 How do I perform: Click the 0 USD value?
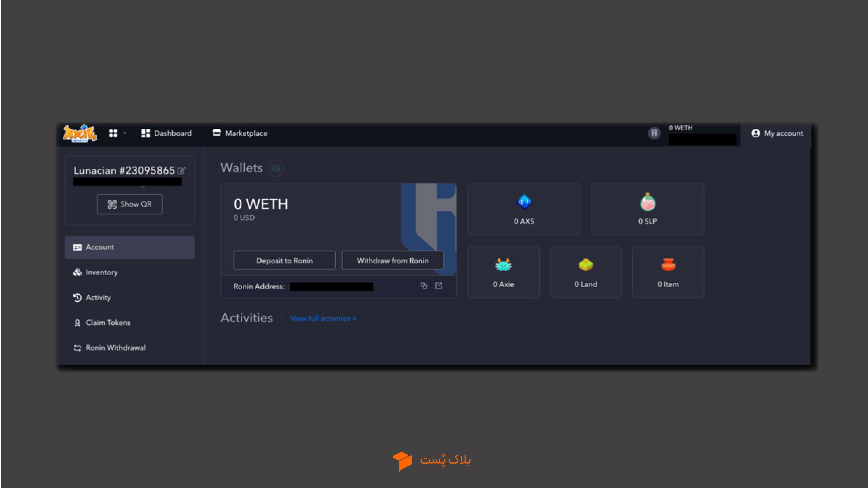[x=244, y=218]
